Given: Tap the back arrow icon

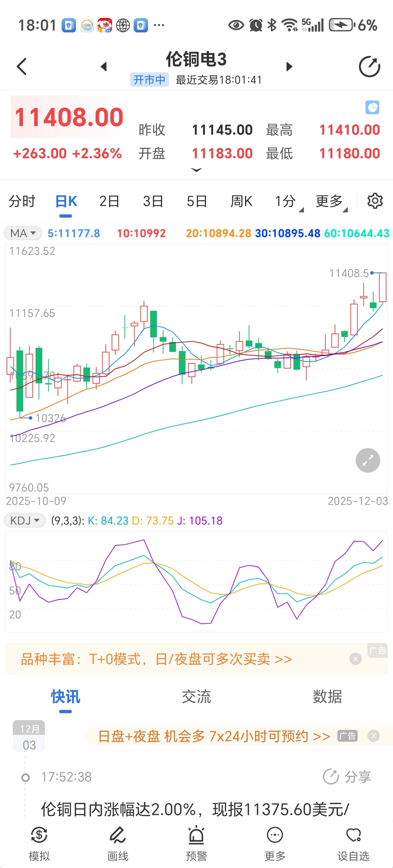Looking at the screenshot, I should [22, 66].
